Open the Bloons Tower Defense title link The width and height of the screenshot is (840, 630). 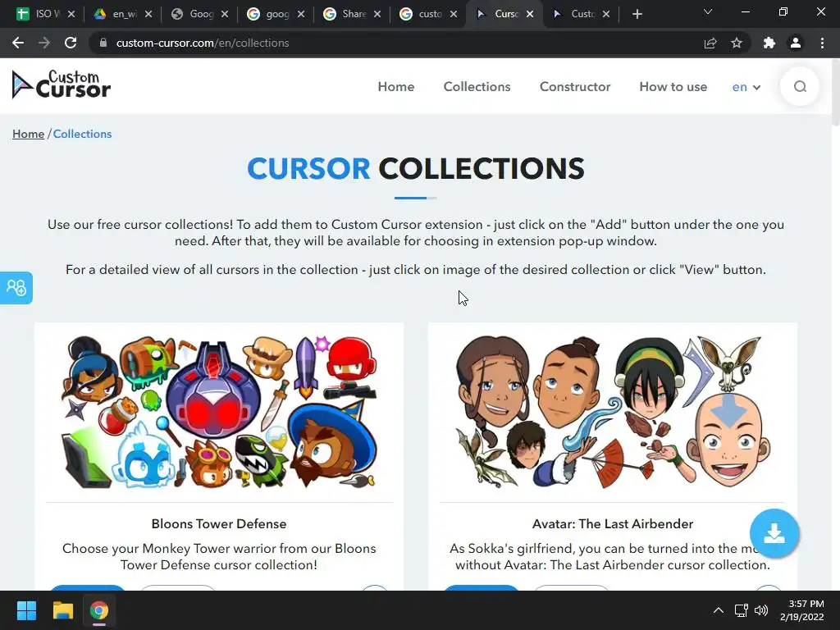tap(218, 524)
